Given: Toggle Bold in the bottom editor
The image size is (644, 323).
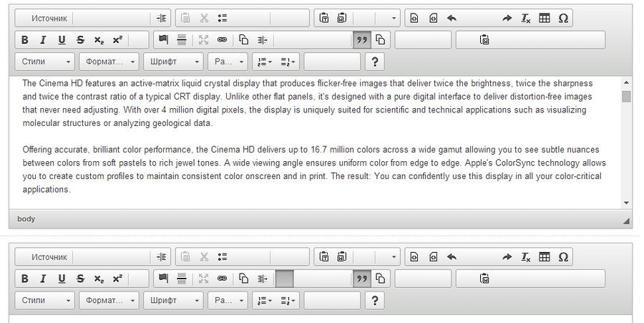Looking at the screenshot, I should click(x=24, y=279).
